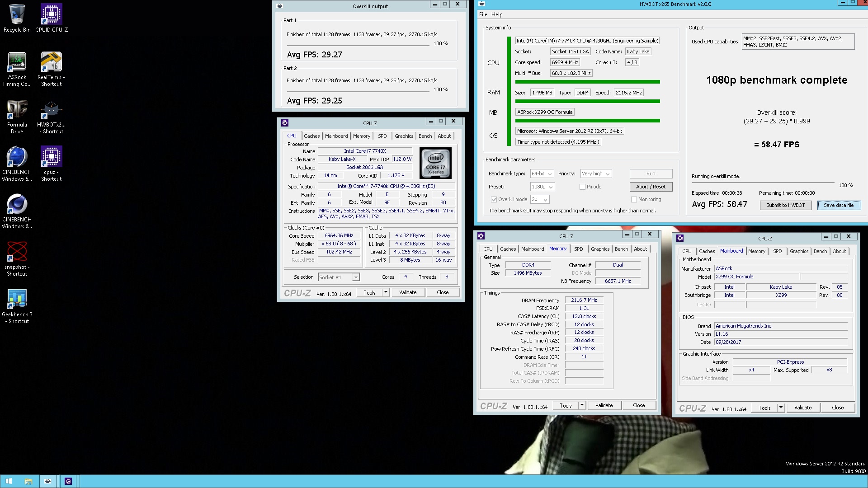868x488 pixels.
Task: Click Submit to HWBOT button
Action: coord(785,205)
